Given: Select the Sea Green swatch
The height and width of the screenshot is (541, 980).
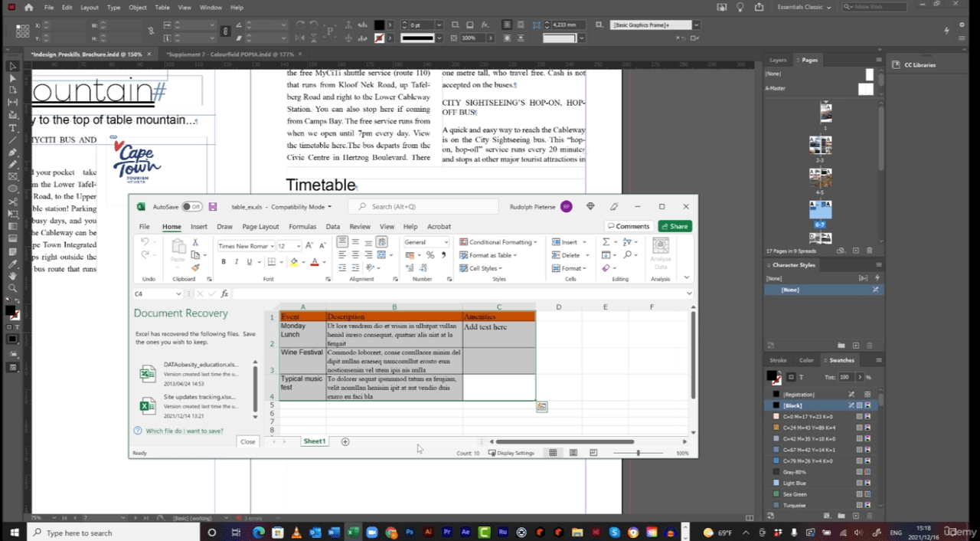Looking at the screenshot, I should pyautogui.click(x=795, y=494).
